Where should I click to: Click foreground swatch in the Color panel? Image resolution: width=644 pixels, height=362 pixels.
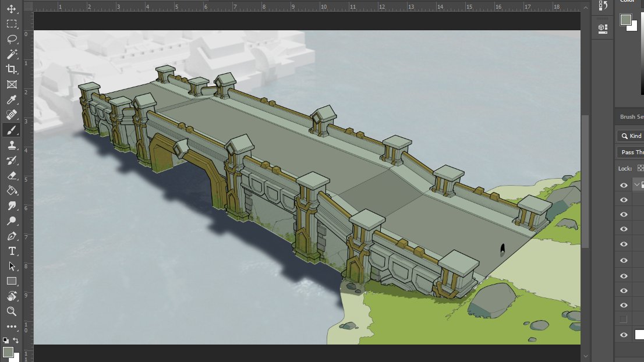pyautogui.click(x=625, y=19)
